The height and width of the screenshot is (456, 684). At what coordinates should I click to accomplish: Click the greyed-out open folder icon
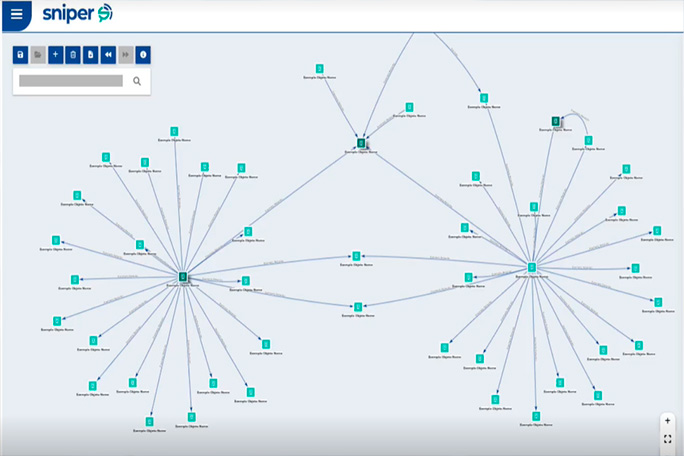tap(38, 55)
